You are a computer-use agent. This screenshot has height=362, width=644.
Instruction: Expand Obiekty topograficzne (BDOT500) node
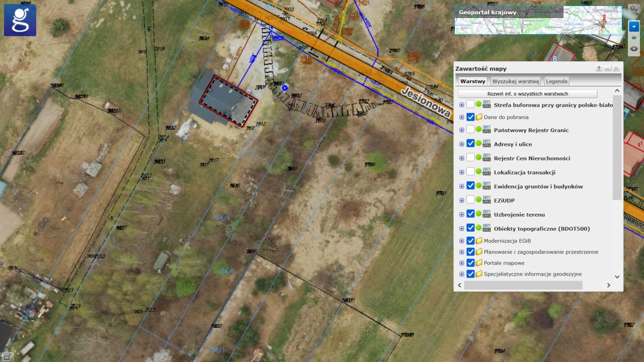pyautogui.click(x=461, y=229)
